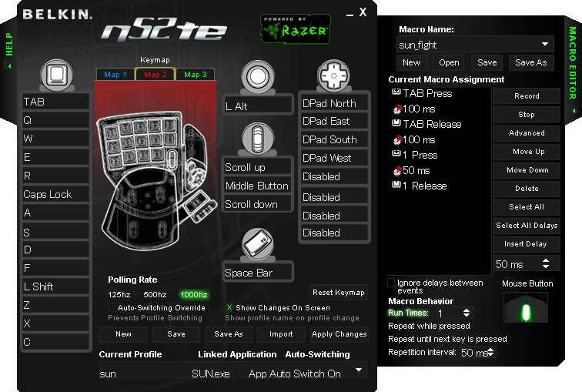Click the Powered by Razer logo

coord(296,29)
